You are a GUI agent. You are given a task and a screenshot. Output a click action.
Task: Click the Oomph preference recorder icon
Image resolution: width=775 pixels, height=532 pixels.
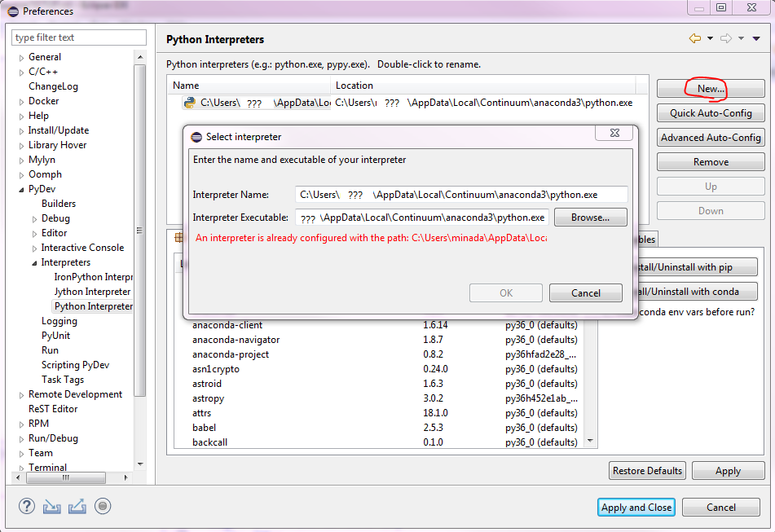[102, 506]
